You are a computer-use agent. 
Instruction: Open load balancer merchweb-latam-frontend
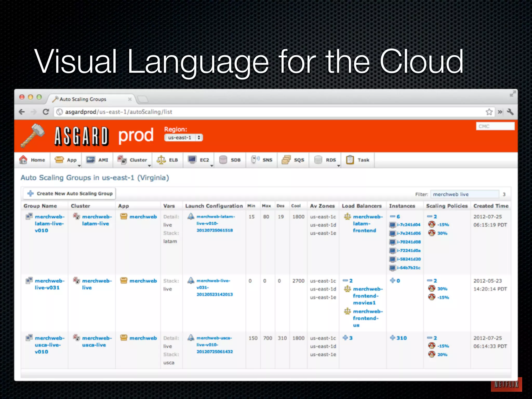coord(368,223)
